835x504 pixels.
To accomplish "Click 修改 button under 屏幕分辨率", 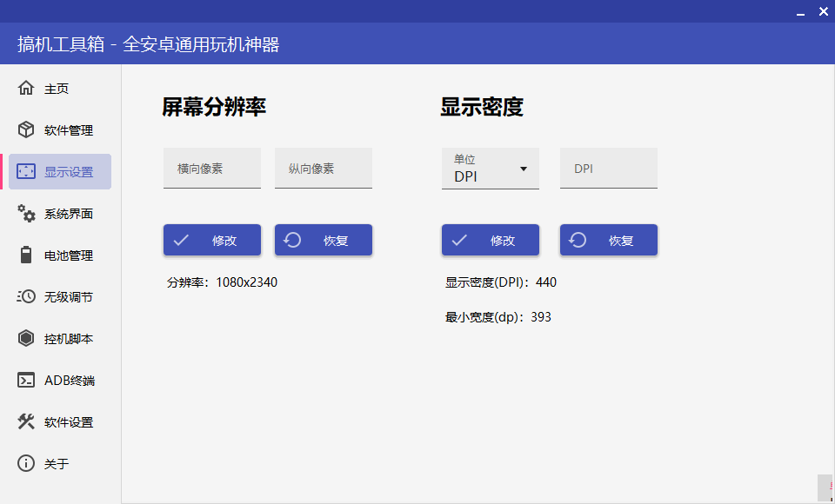I will 212,240.
